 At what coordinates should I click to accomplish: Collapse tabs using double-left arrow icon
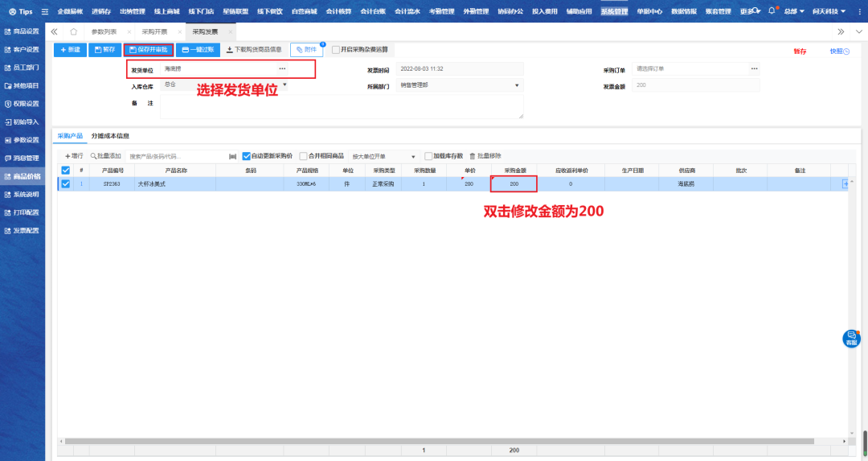54,31
